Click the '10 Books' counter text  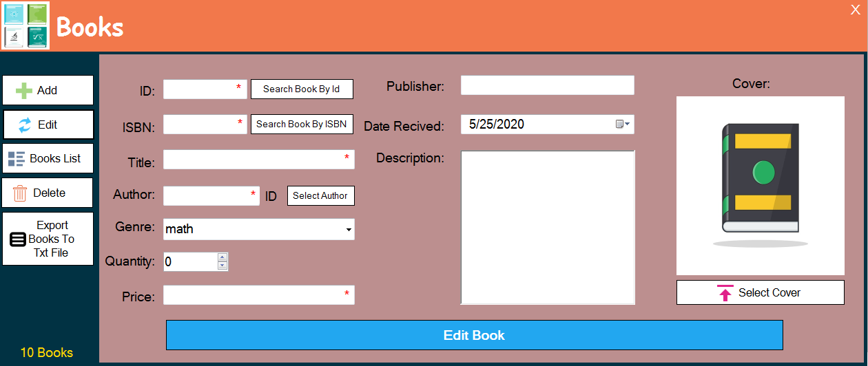(x=47, y=352)
